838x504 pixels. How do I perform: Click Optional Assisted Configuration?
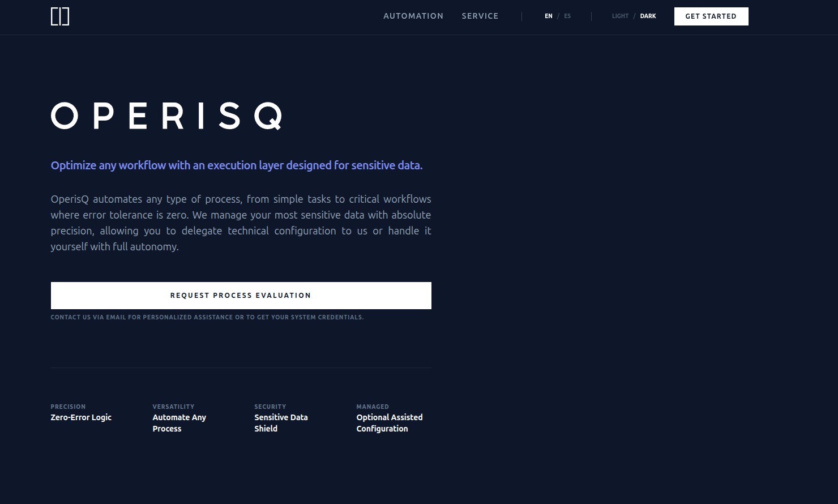point(389,423)
